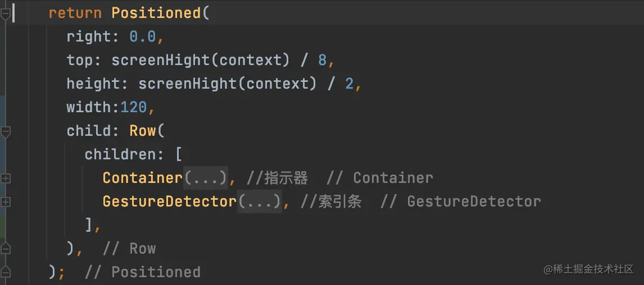This screenshot has height=285, width=644.
Task: Click the Positioned class name
Action: [156, 13]
